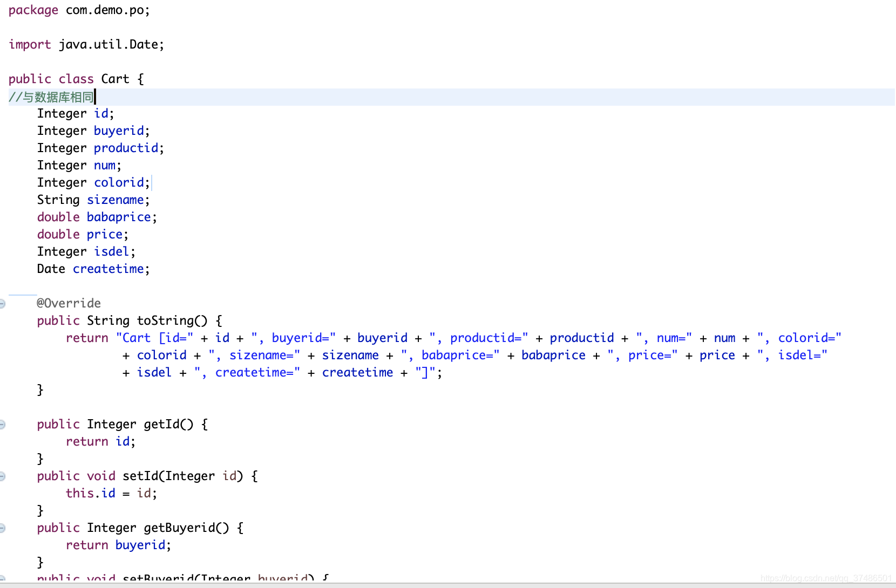
Task: Click 'public void setId(Integer id) {' signature
Action: click(x=147, y=476)
